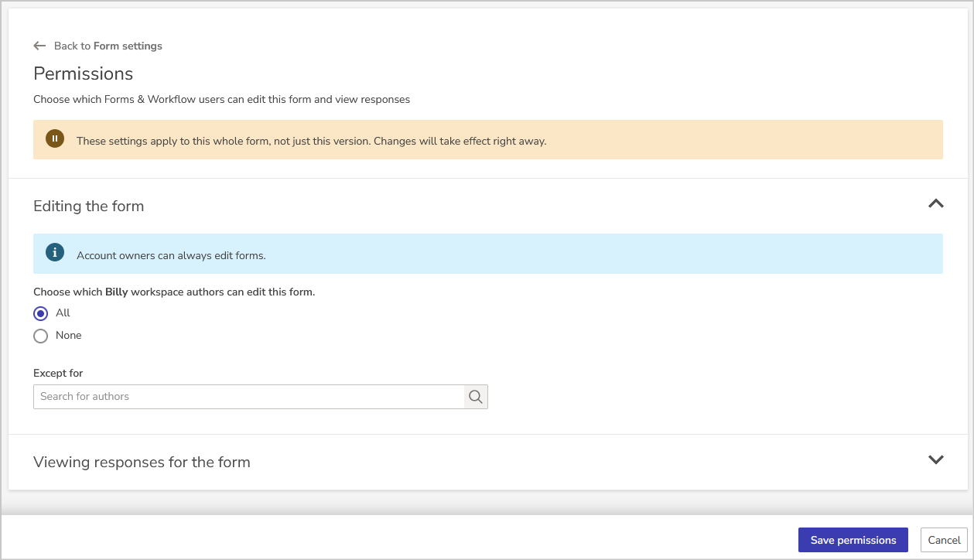Screen dimensions: 974x560
Task: Select the All radio button
Action: point(40,313)
